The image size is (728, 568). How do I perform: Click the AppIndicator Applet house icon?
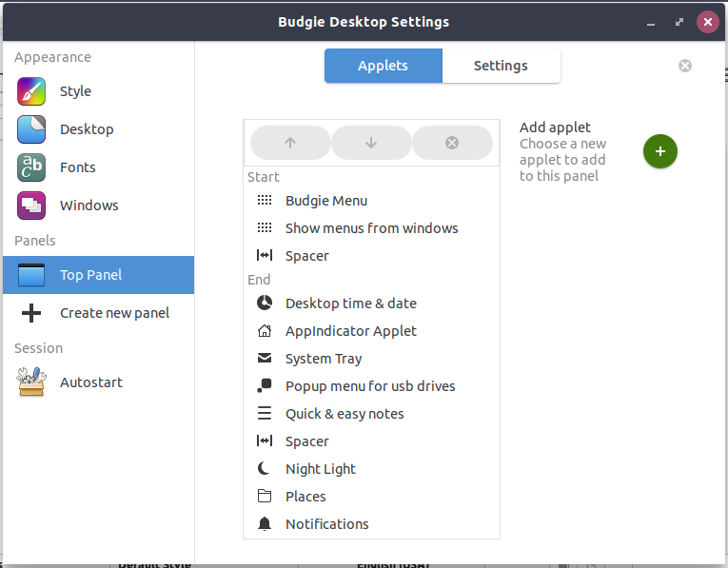coord(265,331)
